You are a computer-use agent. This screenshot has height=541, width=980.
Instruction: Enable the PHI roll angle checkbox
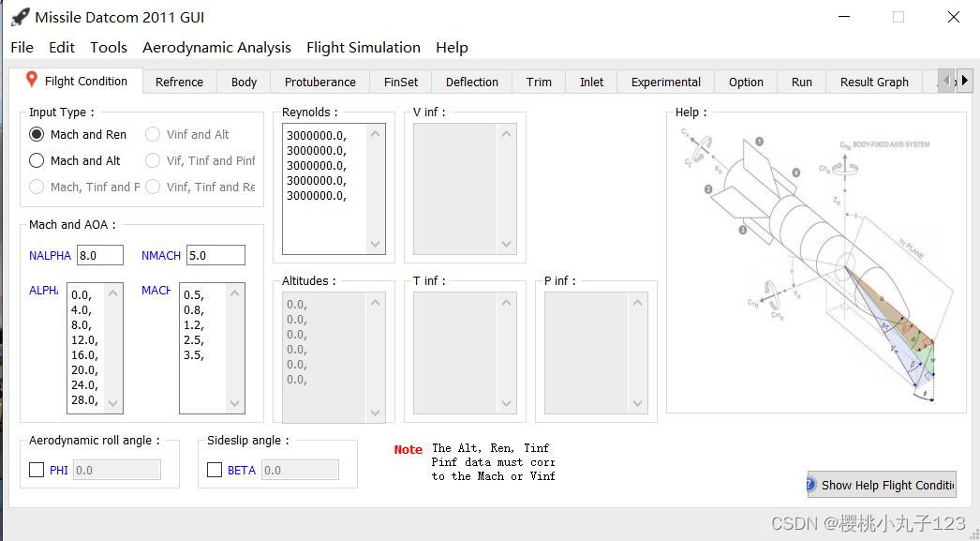point(37,470)
